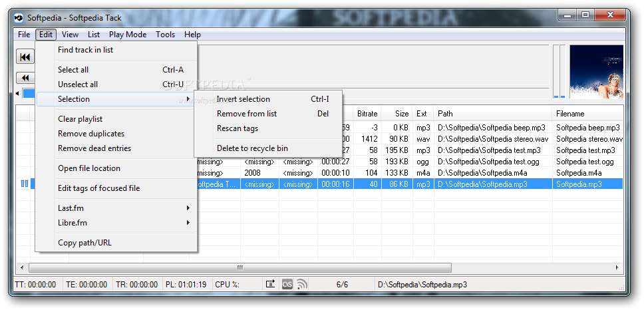Click the previous track button
644x310 pixels.
[x=25, y=57]
